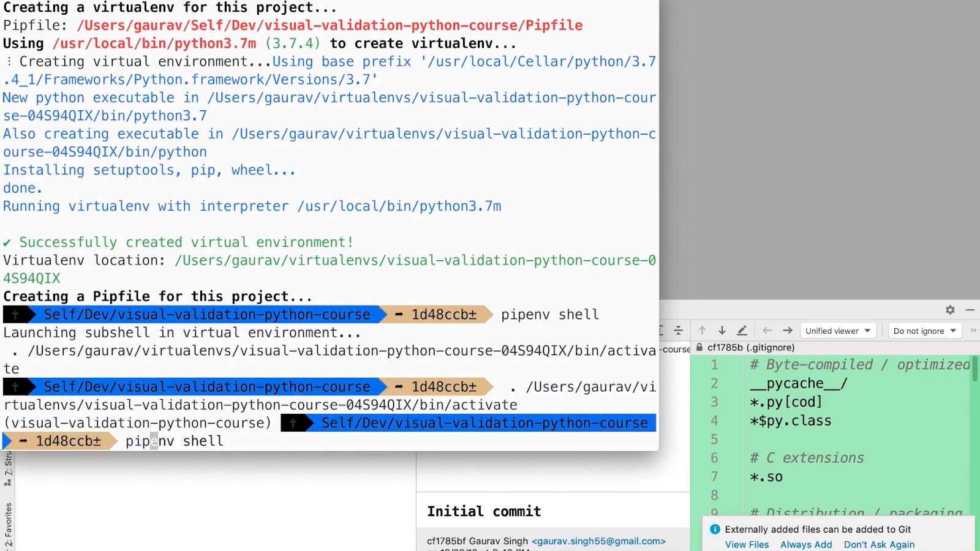Click the lock icon beside cf1785b
Screen dimensions: 980x551
699,347
